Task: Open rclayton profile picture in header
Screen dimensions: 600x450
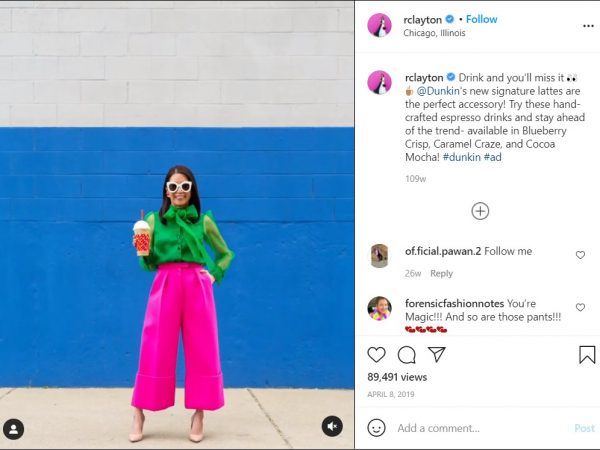Action: coord(379,25)
